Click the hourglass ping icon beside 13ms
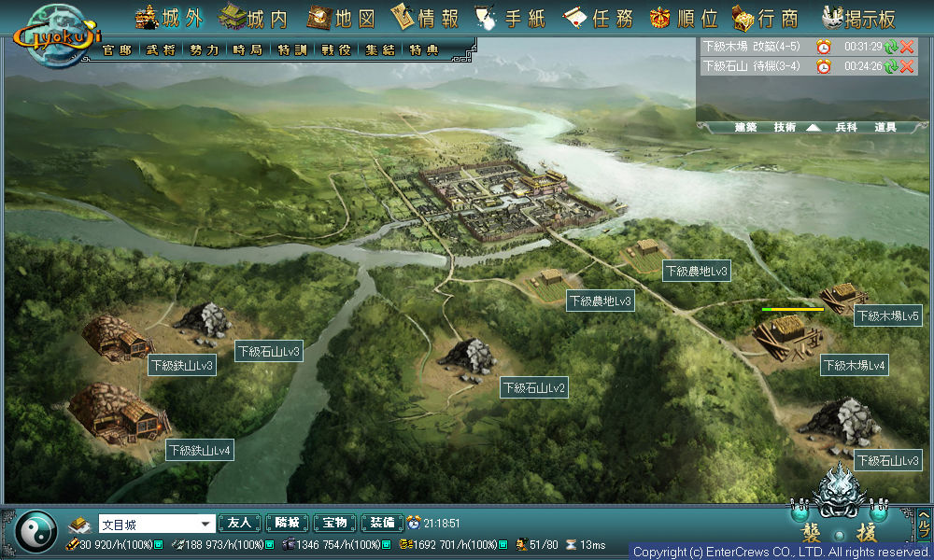 (572, 544)
